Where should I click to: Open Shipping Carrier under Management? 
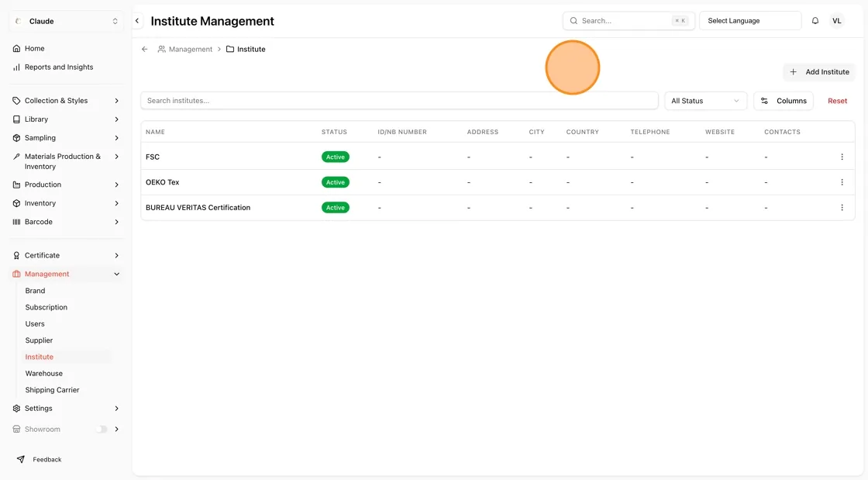[52, 390]
